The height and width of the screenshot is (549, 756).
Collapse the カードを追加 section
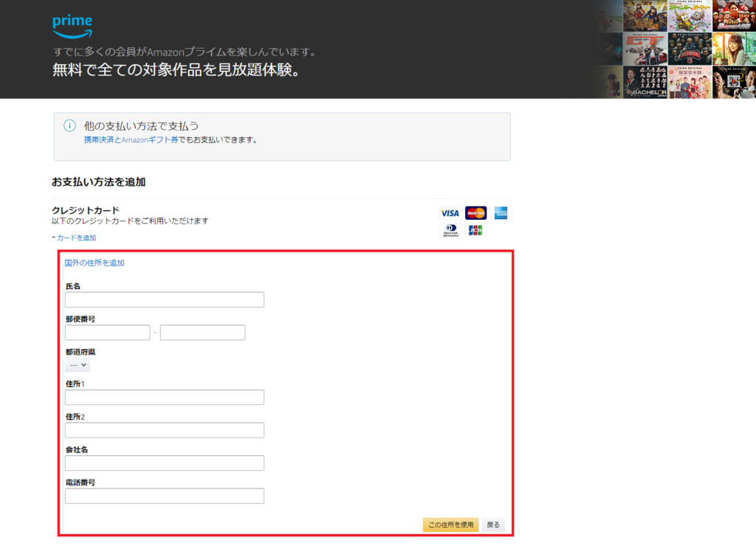[76, 238]
